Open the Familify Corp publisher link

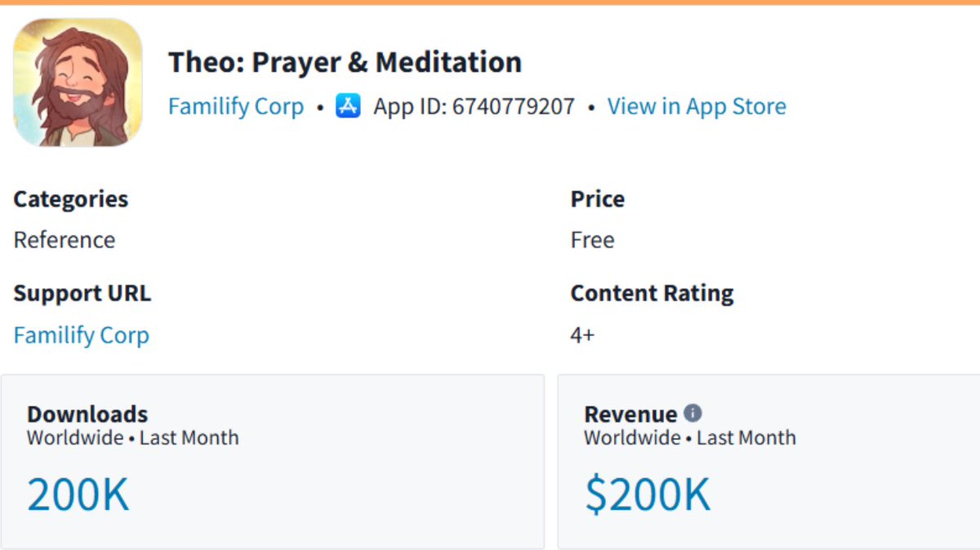pos(236,106)
